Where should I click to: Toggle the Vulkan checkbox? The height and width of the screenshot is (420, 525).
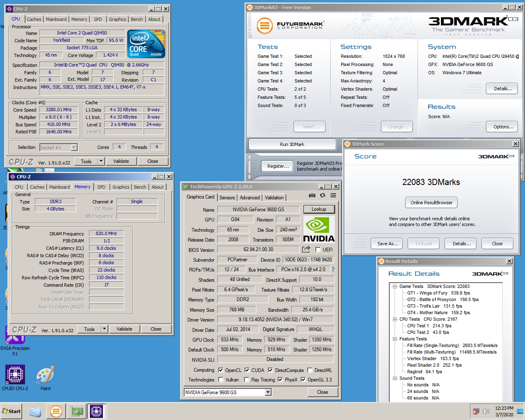[221, 379]
